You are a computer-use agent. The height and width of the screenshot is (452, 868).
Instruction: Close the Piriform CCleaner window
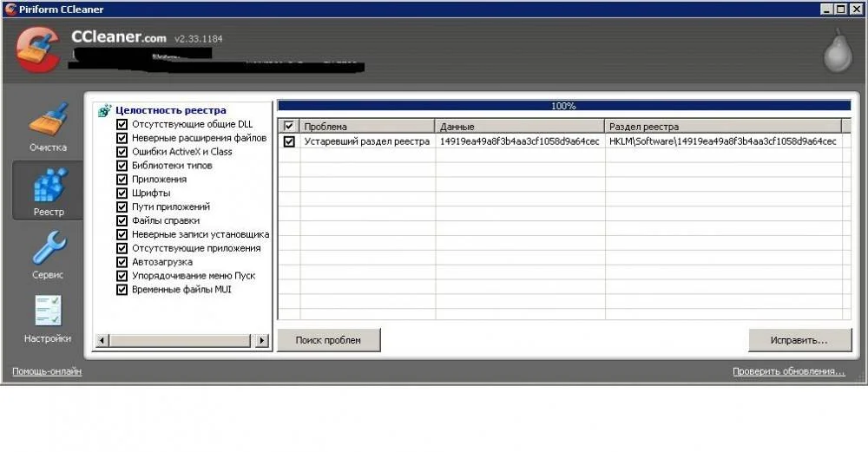coord(856,9)
